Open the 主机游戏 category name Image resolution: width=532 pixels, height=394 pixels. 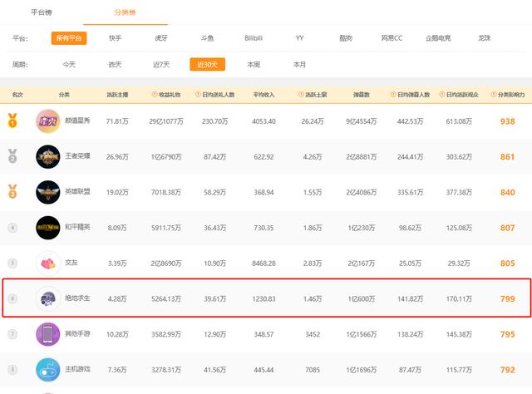pos(77,369)
